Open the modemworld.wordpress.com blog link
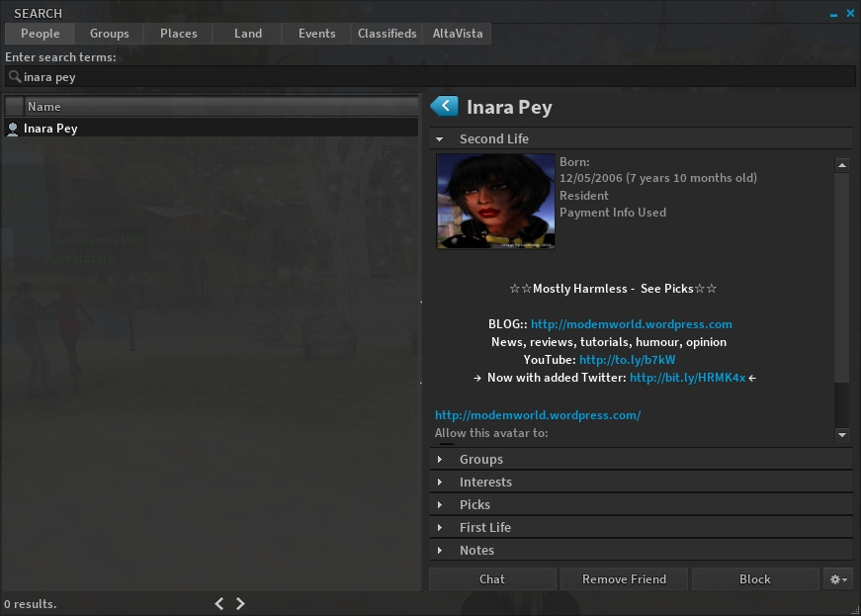 pos(631,324)
